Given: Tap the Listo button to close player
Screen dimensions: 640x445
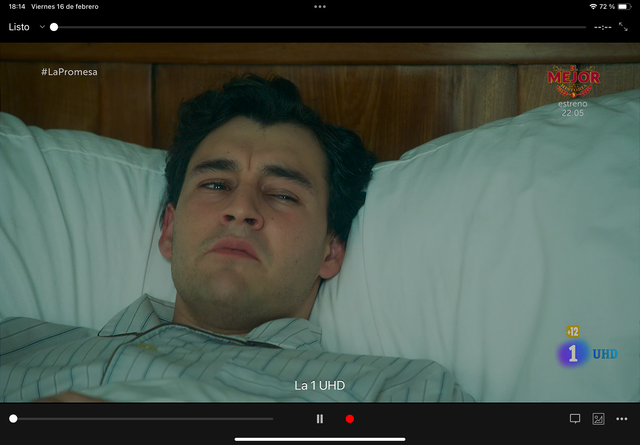Looking at the screenshot, I should pos(19,27).
